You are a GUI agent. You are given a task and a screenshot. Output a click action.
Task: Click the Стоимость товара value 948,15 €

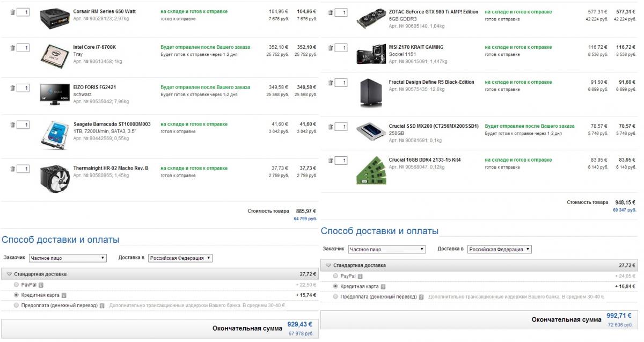(x=625, y=202)
